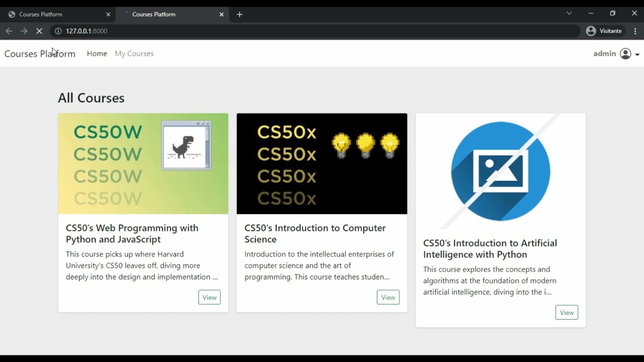Click the browser forward arrow
Viewport: 644px width, 362px height.
(24, 31)
